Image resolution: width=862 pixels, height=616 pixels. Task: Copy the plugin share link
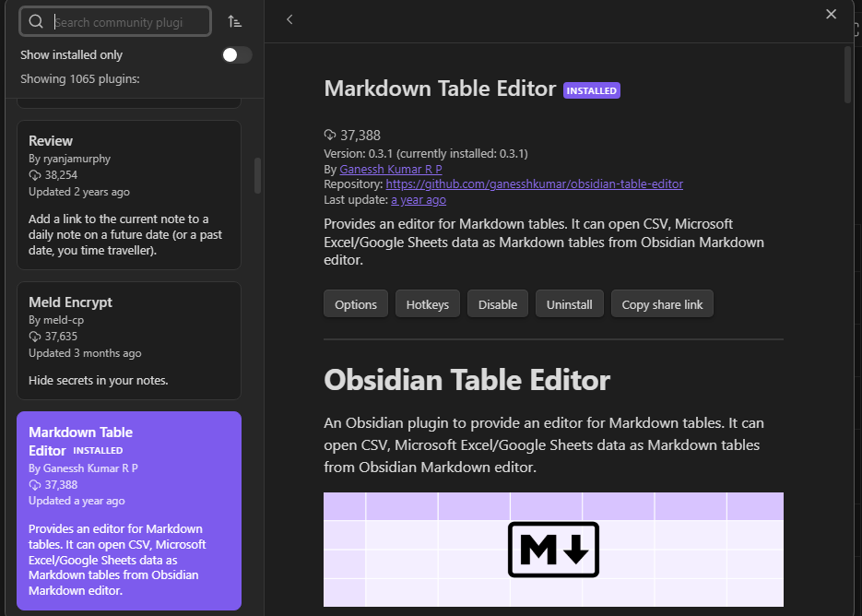pyautogui.click(x=661, y=303)
